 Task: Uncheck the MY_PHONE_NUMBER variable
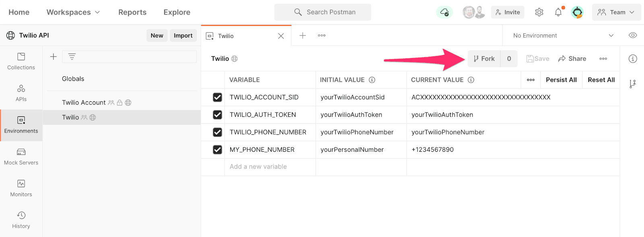tap(217, 150)
